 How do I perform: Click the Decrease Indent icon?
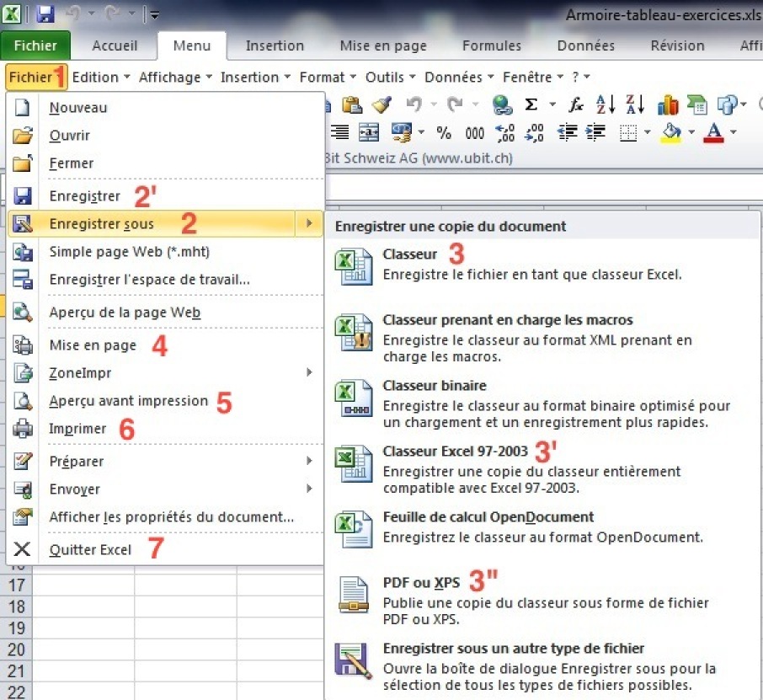pos(567,132)
